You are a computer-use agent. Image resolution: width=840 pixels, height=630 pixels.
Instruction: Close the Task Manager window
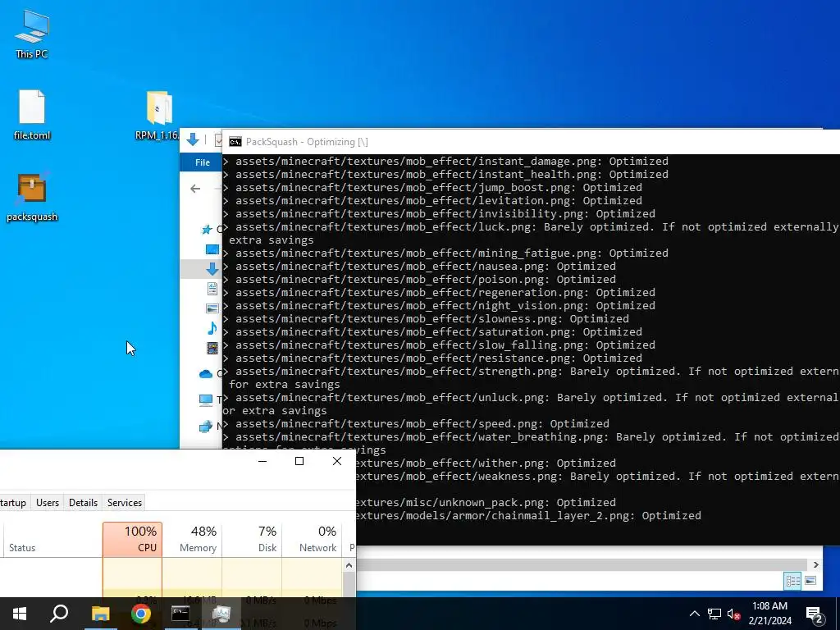[337, 461]
